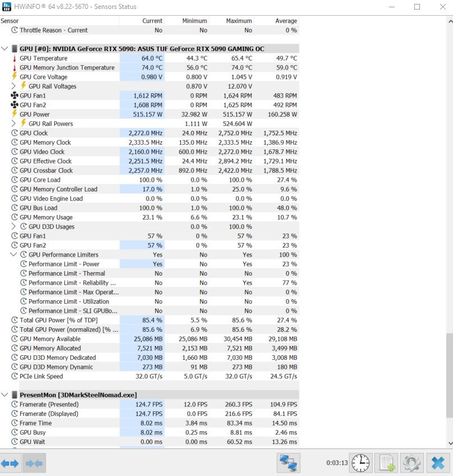453x476 pixels.
Task: Collapse the GPU [#0] NVIDIA GeForce section
Action: tap(4, 49)
